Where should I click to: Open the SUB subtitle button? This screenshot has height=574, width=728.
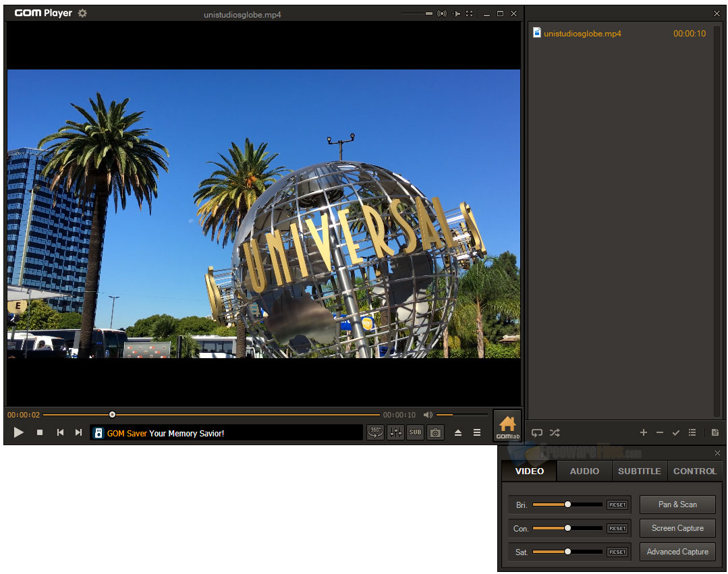(415, 432)
